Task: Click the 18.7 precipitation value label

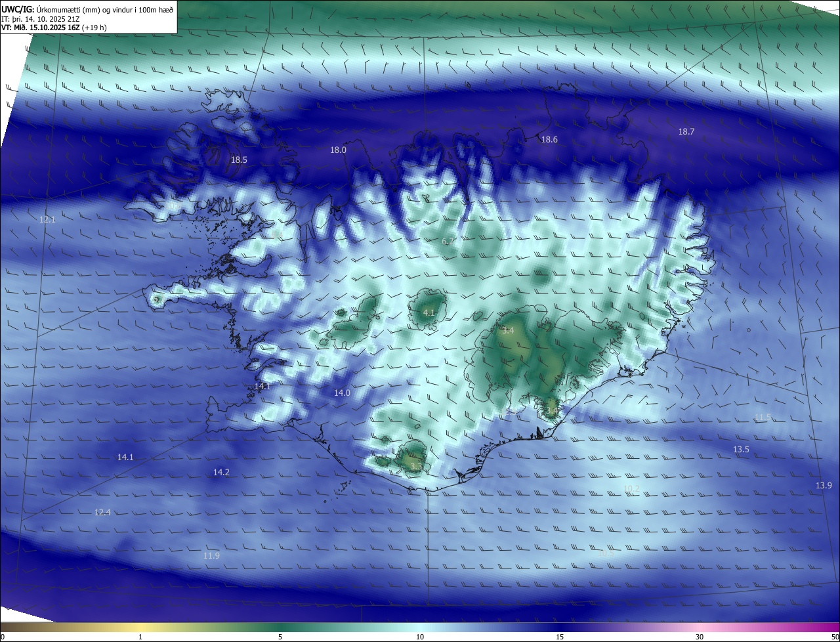Action: click(x=686, y=131)
